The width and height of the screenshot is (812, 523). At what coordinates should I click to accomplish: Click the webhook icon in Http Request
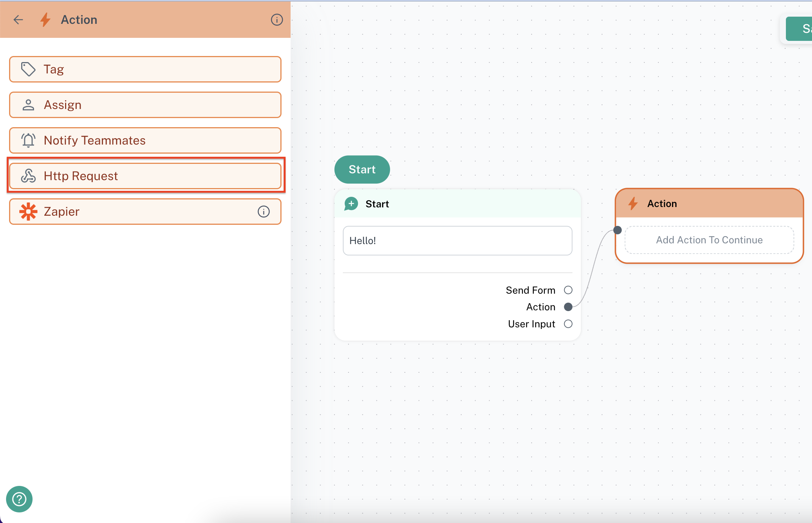[x=28, y=176]
